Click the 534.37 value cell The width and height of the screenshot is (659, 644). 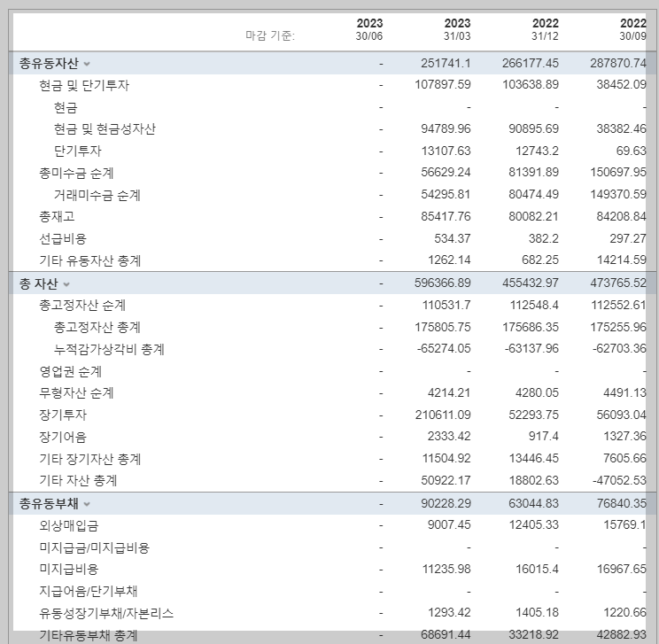(453, 238)
